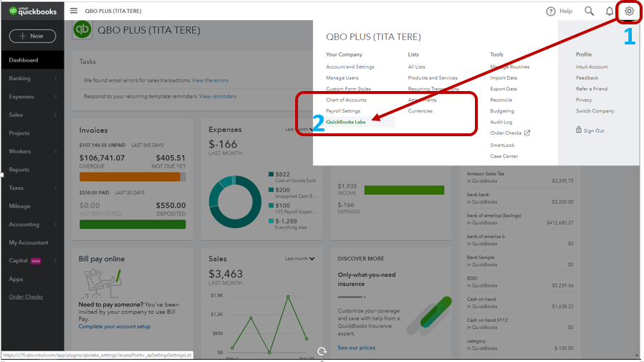Click Cash on hand 0112 account row
Viewport: 644px width, 362px height.
pos(520,324)
